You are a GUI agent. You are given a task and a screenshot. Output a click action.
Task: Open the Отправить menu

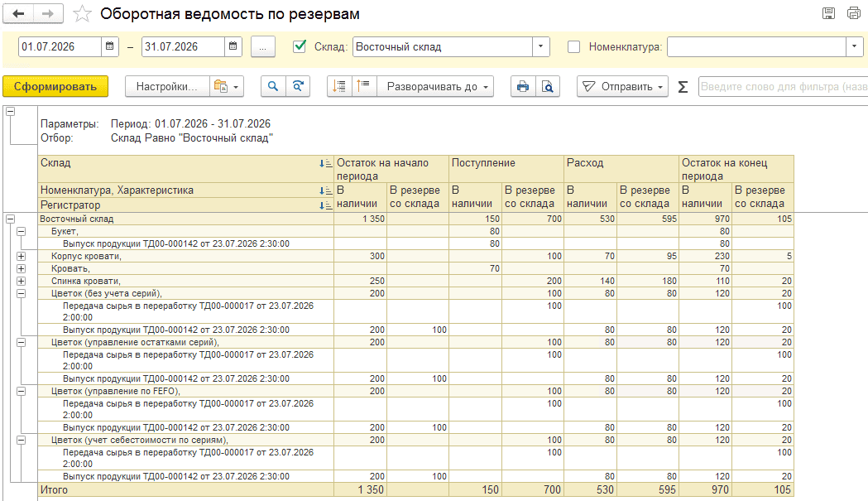tap(623, 86)
